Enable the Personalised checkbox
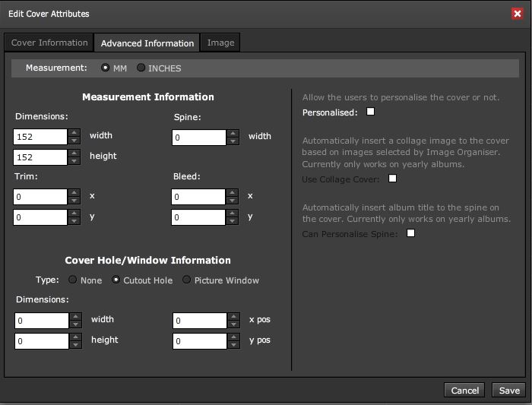Image resolution: width=532 pixels, height=405 pixels. pos(371,111)
